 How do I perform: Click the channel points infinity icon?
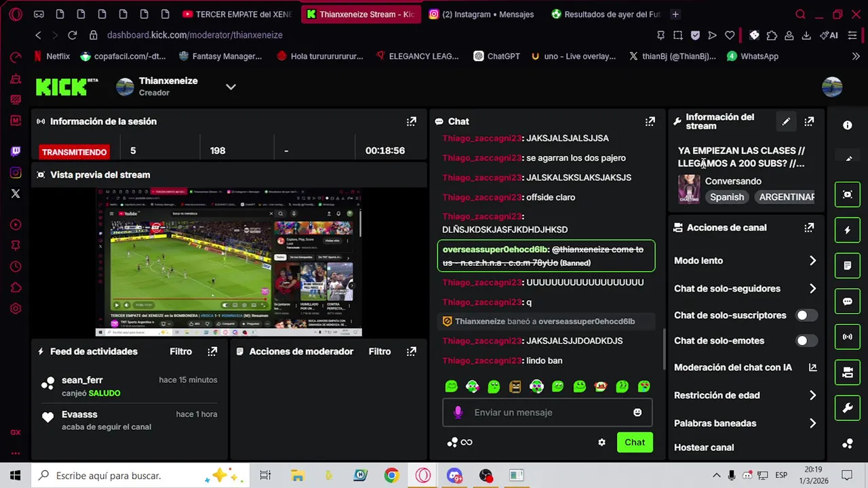click(x=459, y=443)
